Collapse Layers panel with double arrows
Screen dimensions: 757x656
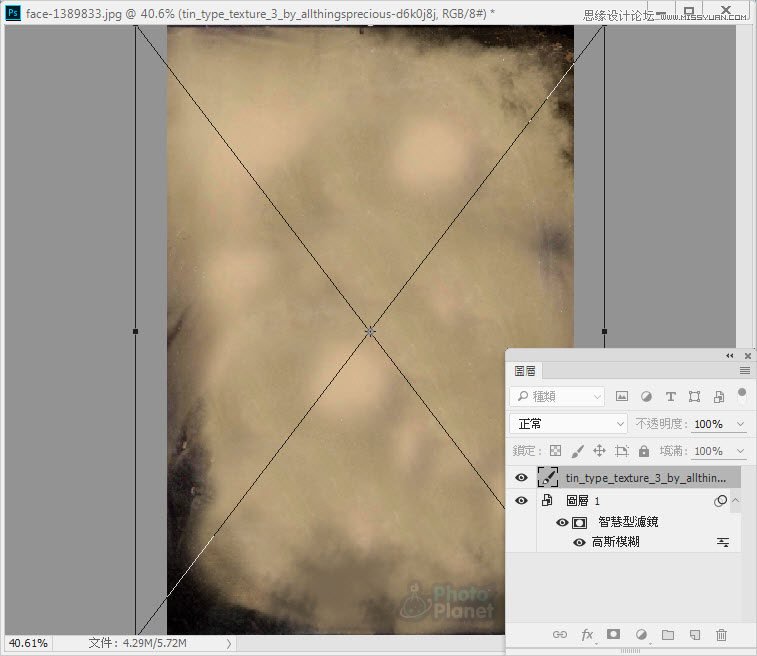(729, 356)
